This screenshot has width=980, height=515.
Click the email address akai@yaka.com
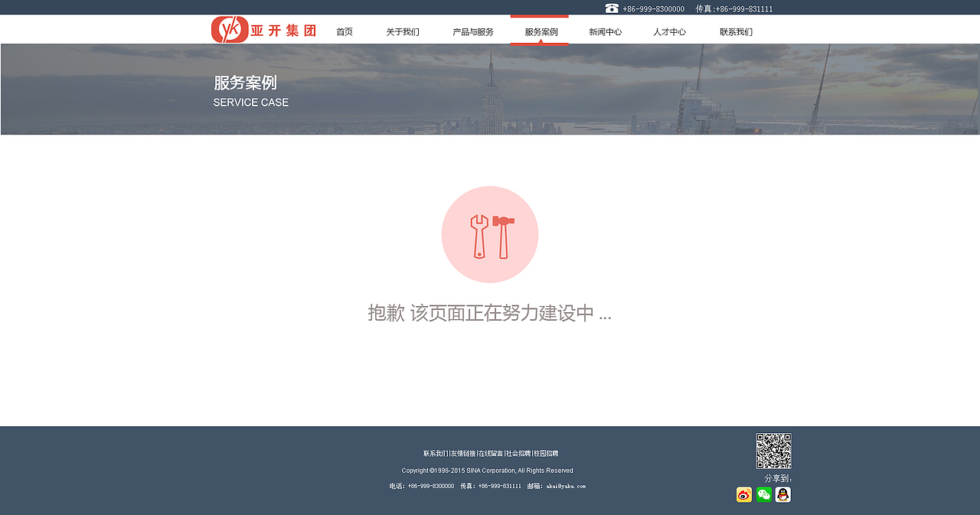tap(567, 486)
